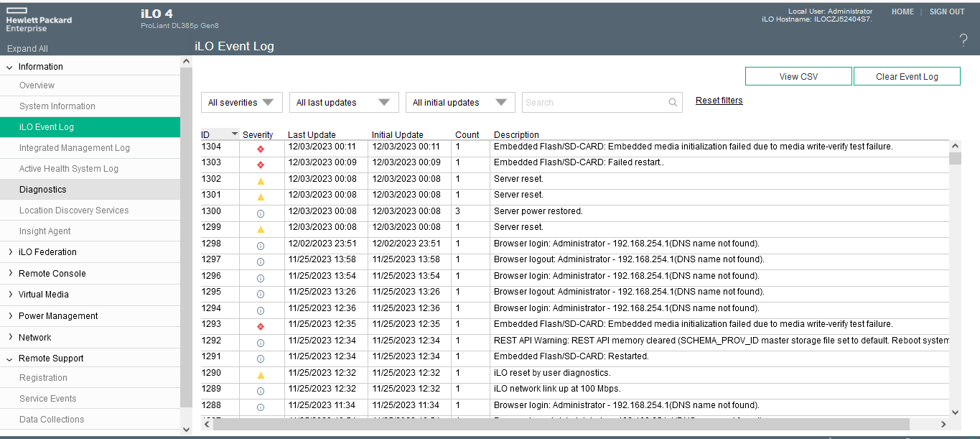980x439 pixels.
Task: Open the All initial updates dropdown
Action: point(459,103)
